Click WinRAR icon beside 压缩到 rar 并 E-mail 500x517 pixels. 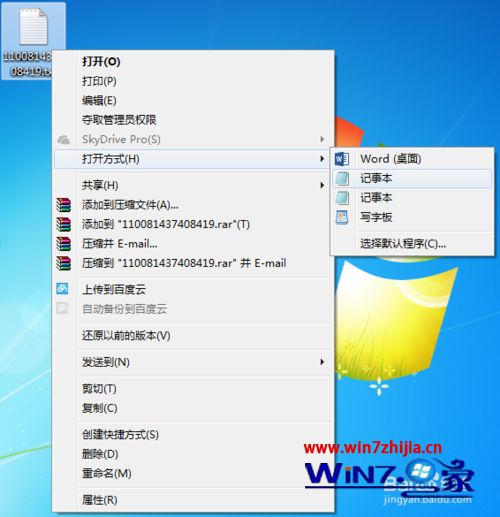[63, 263]
